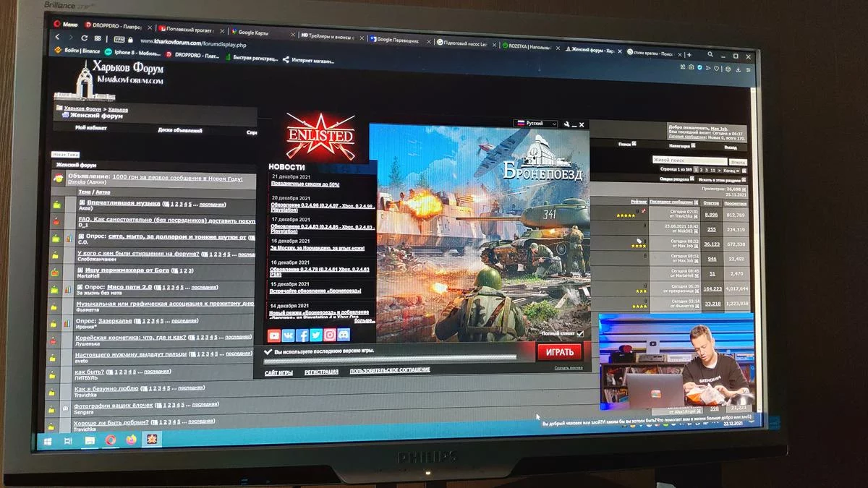This screenshot has height=488, width=868.
Task: Switch to Opera on the taskbar
Action: tap(111, 440)
